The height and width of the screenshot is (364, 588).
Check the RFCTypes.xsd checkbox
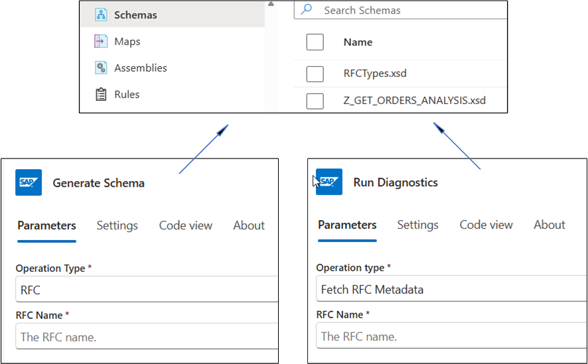(315, 74)
